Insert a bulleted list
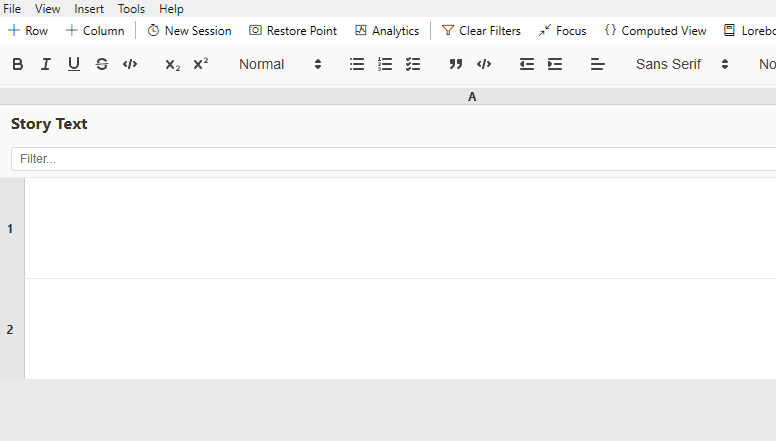The width and height of the screenshot is (776, 441). [357, 64]
